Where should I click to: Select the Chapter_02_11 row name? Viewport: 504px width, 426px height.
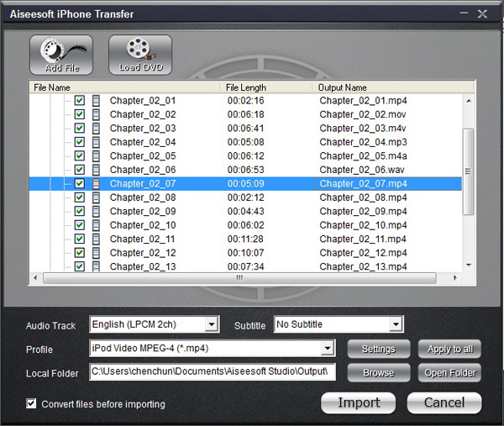click(142, 239)
